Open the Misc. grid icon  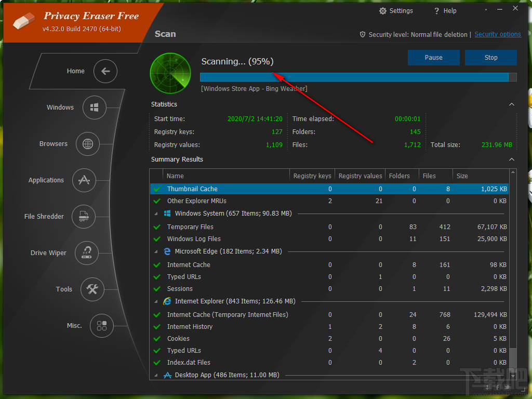tap(102, 326)
